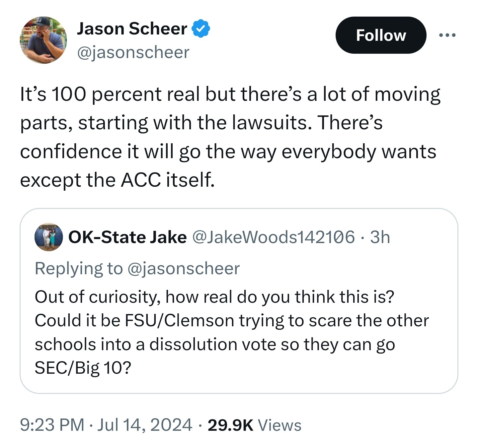This screenshot has width=478, height=448.
Task: Click the 9:23 PM Jul 14, 2024 timestamp
Action: tap(106, 425)
